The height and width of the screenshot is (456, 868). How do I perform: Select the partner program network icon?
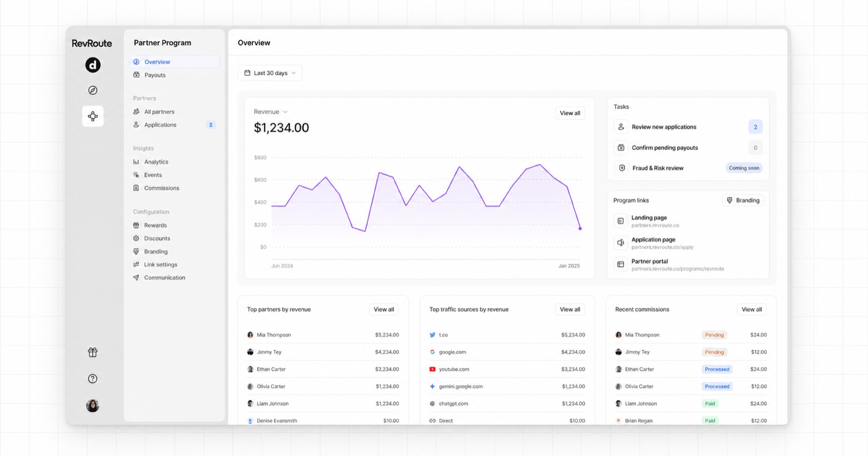pos(93,116)
